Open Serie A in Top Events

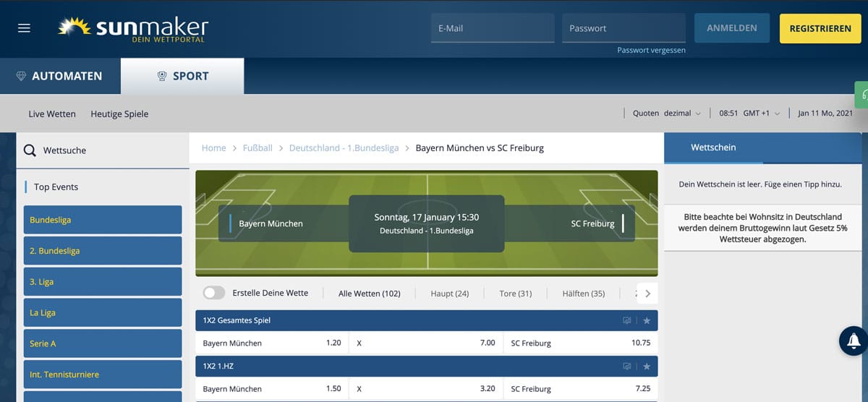tap(103, 343)
